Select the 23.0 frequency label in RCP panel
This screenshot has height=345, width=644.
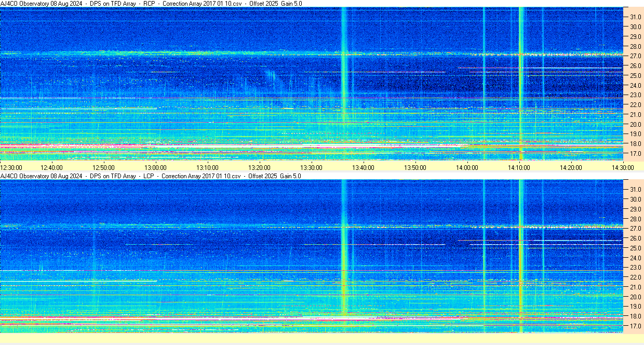[x=635, y=95]
